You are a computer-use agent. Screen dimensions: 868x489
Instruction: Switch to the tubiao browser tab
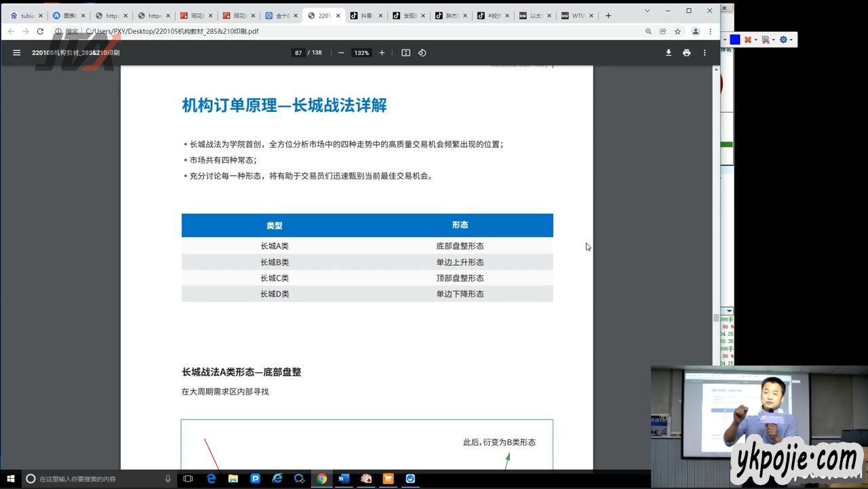coord(24,16)
